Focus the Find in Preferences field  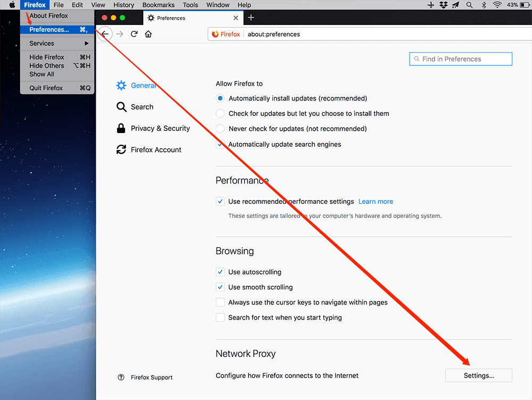point(461,59)
